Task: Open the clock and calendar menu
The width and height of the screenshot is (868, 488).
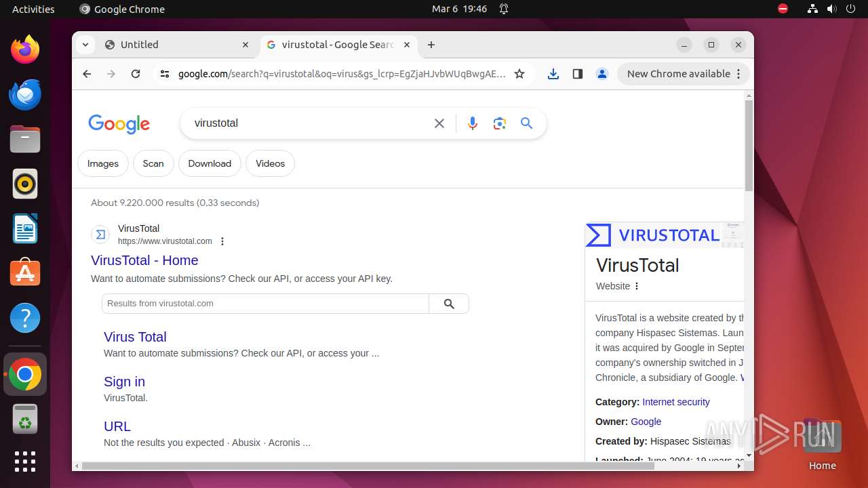Action: coord(460,9)
